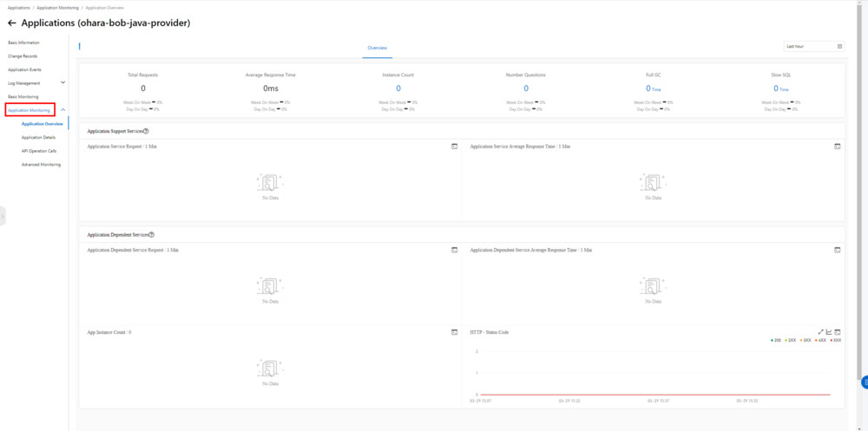Open query icon for App Instance Count chart
This screenshot has height=431, width=868.
pyautogui.click(x=455, y=332)
